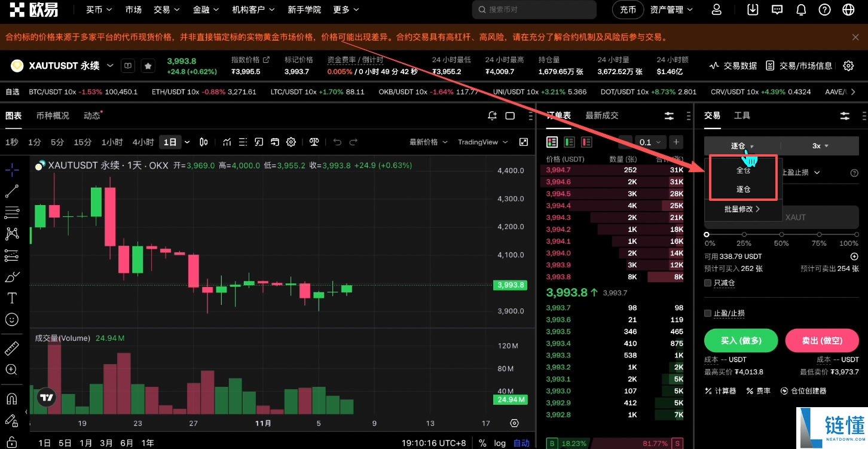The width and height of the screenshot is (868, 449).
Task: Select the trend line drawing tool
Action: [12, 191]
